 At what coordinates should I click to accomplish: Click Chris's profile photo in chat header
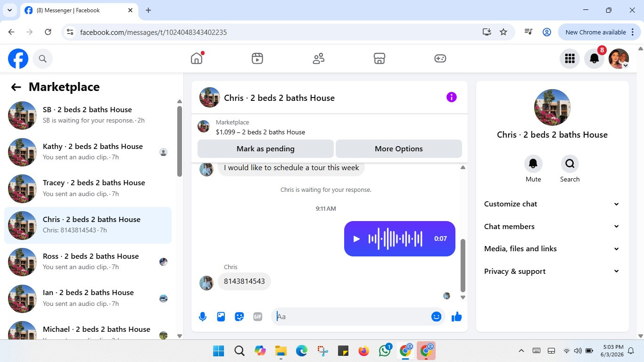pos(210,98)
